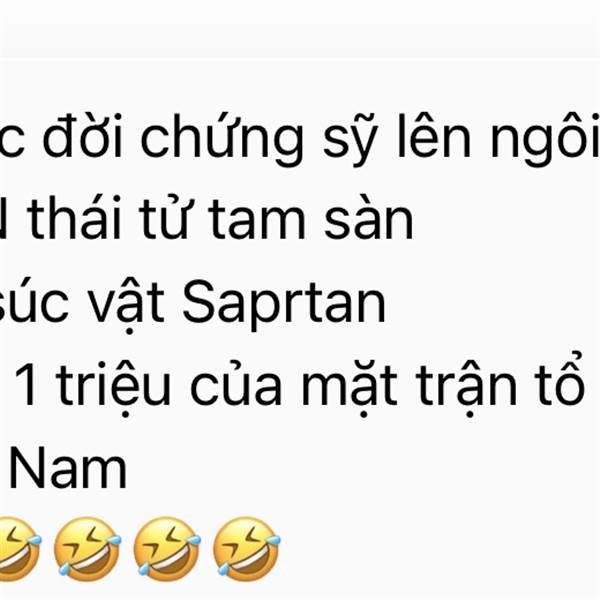Click the word "lên" in the first line
Screen dimensions: 600x600
pyautogui.click(x=434, y=136)
